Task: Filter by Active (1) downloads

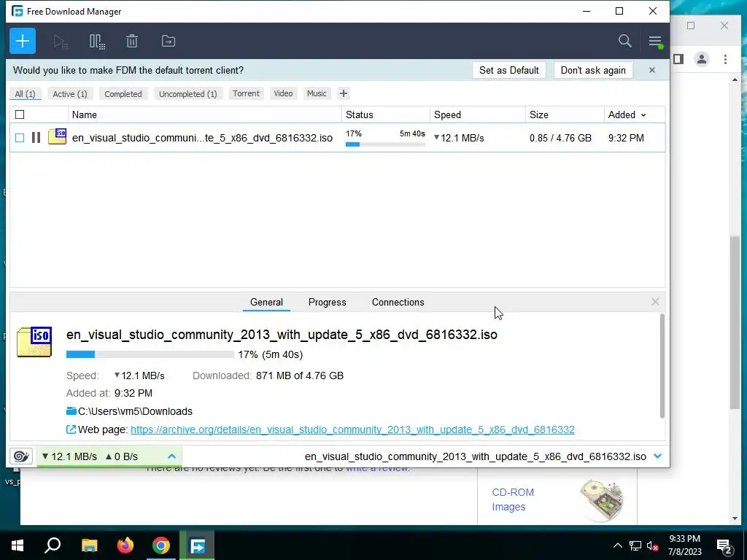Action: 70,94
